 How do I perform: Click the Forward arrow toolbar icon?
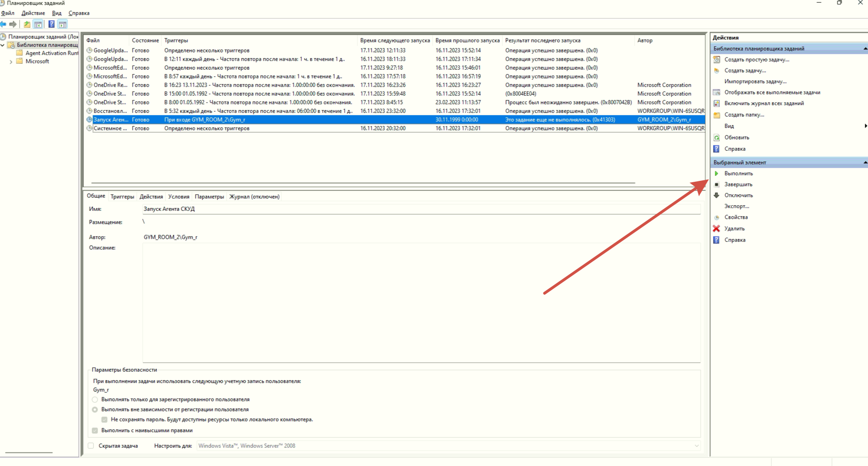13,24
